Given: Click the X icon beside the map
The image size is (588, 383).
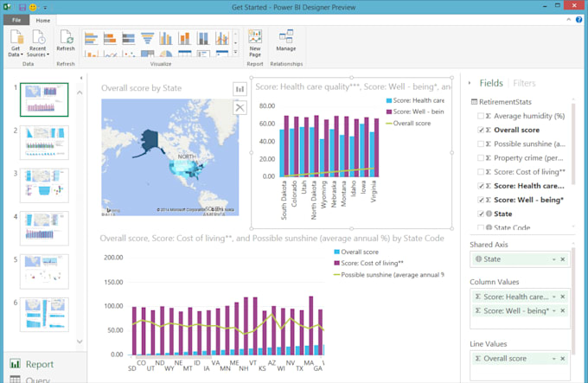Looking at the screenshot, I should tap(240, 108).
